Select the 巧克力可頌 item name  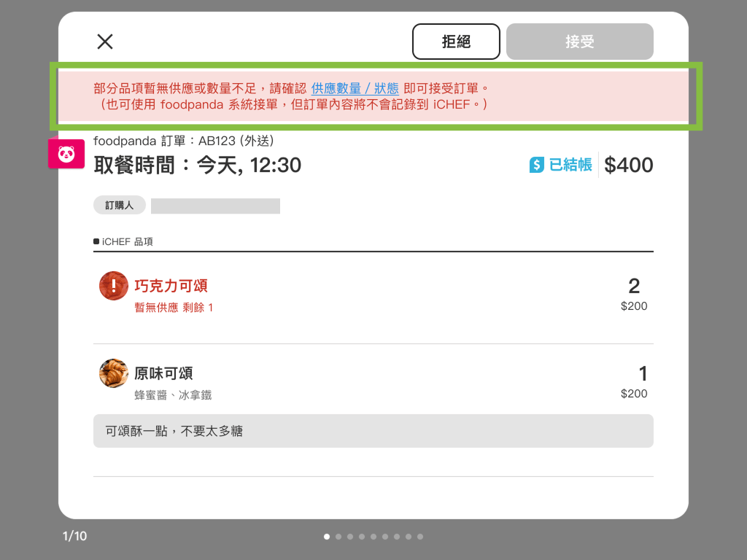pos(171,285)
